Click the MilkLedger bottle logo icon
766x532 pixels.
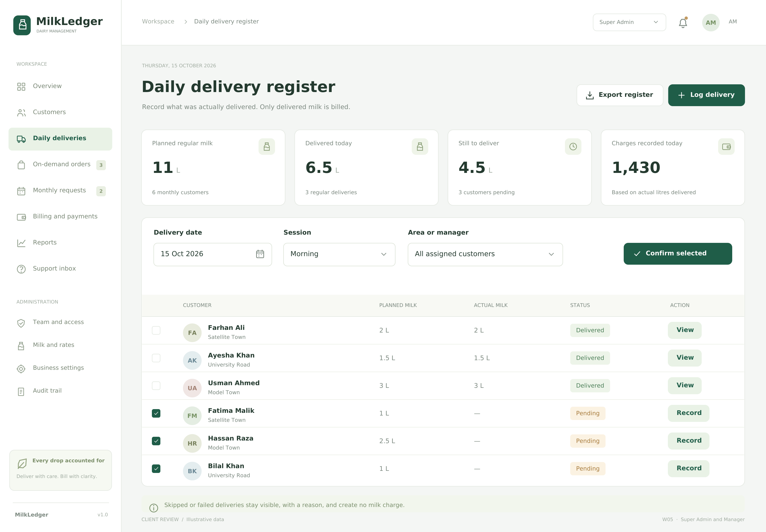(22, 25)
